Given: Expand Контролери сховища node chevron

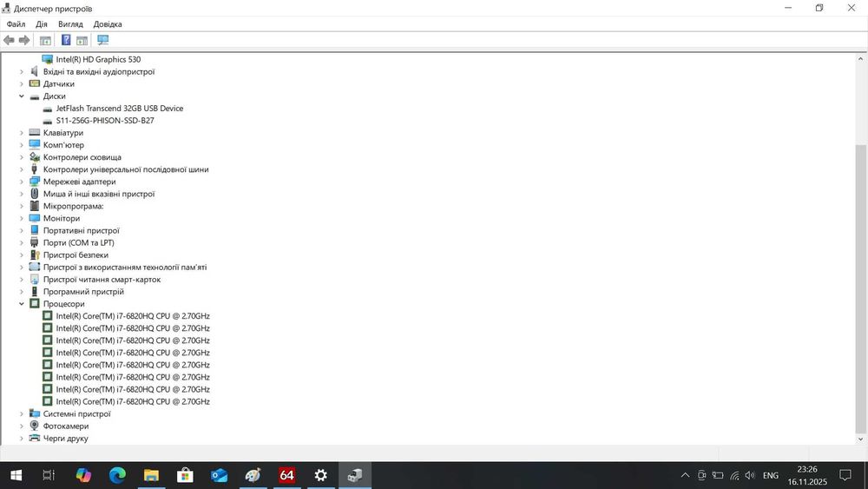Looking at the screenshot, I should 22,156.
